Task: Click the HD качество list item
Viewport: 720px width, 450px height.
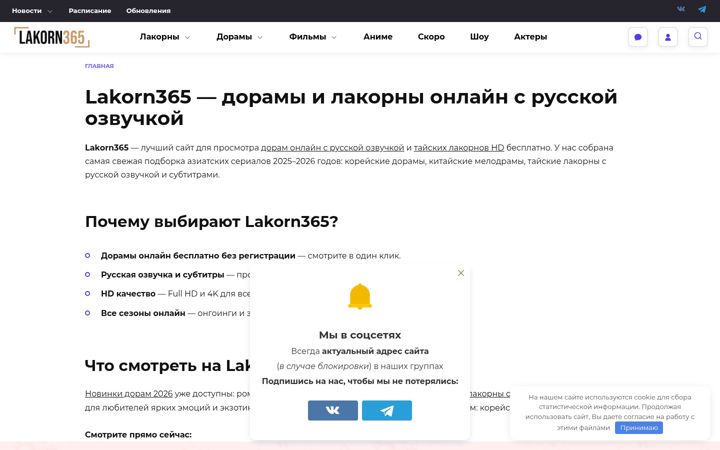Action: point(128,294)
